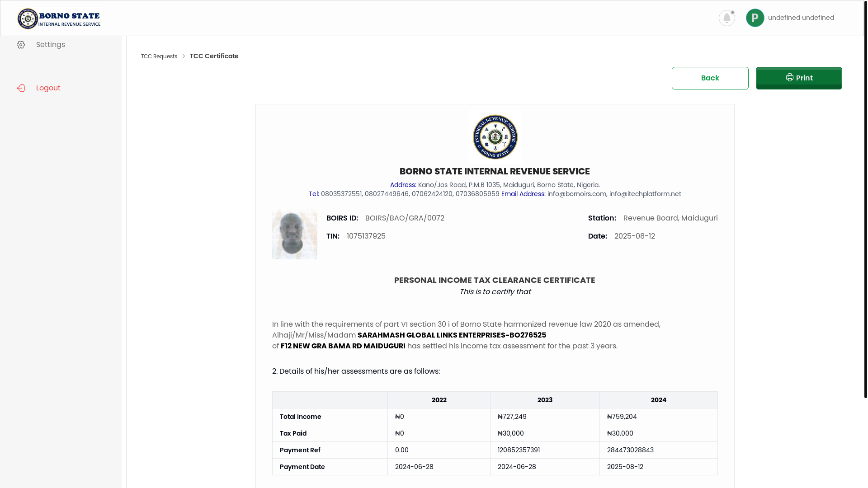Click the TCC Certificate breadcrumb
868x488 pixels.
pyautogui.click(x=214, y=56)
